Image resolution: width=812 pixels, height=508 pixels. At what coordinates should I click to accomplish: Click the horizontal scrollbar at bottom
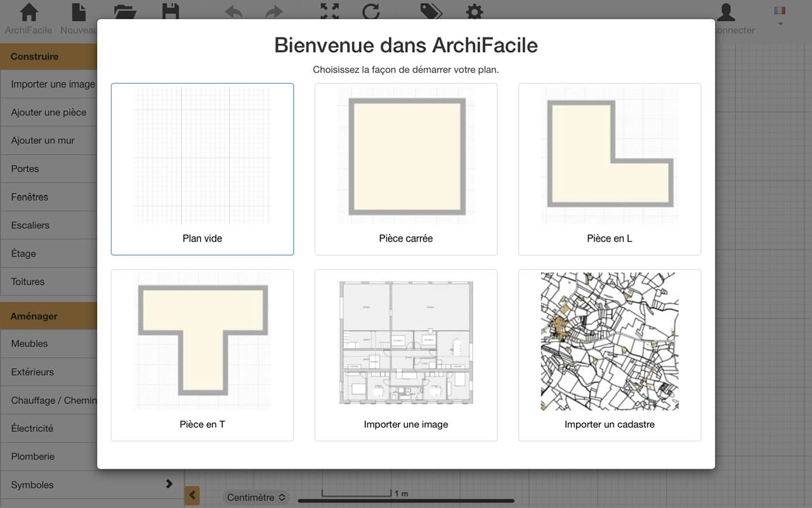(x=406, y=501)
